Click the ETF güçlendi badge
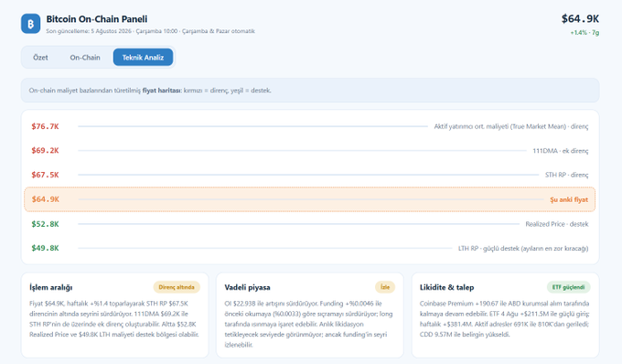 [568, 287]
